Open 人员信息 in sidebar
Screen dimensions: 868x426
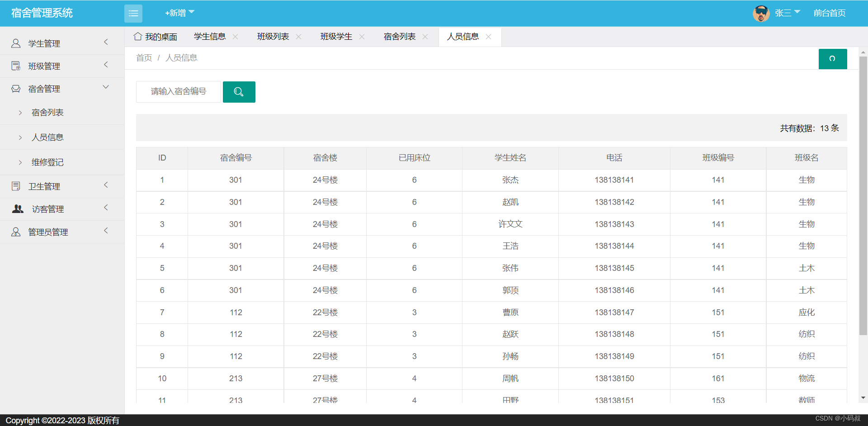[47, 137]
